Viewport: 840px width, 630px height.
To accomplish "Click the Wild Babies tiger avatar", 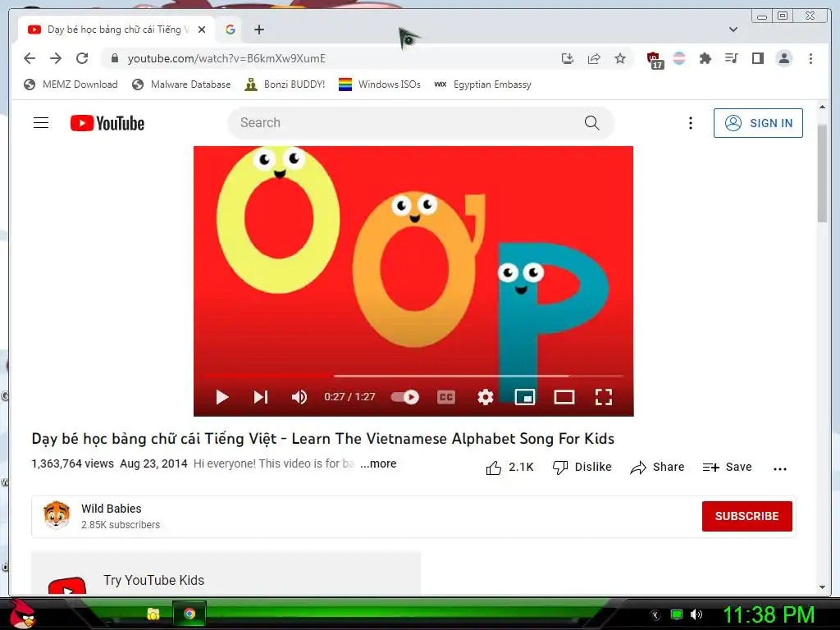I will (x=57, y=515).
